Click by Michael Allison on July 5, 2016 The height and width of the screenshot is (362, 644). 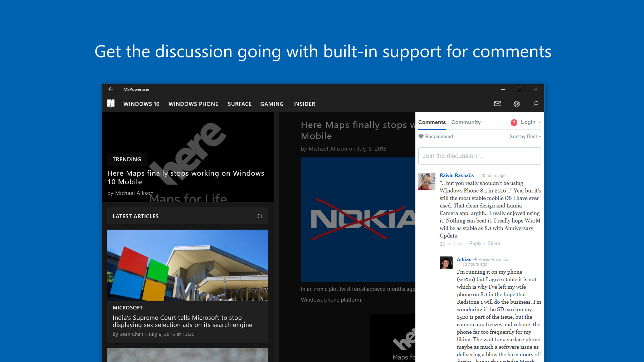(343, 149)
